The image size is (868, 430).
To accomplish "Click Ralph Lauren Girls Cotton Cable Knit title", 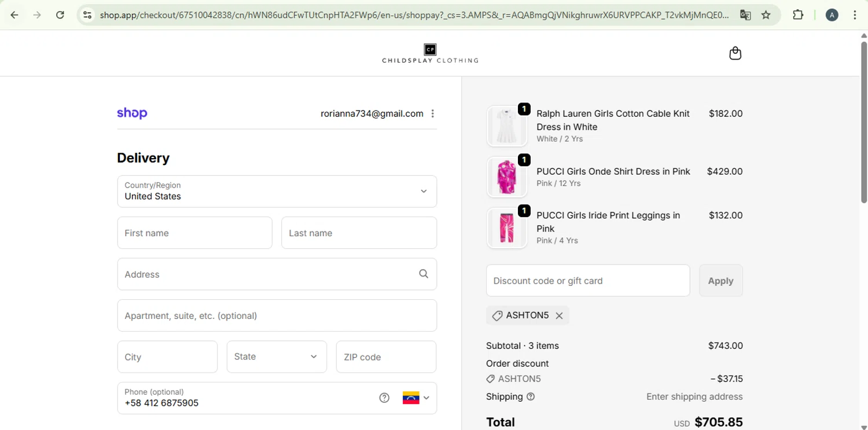I will 613,120.
